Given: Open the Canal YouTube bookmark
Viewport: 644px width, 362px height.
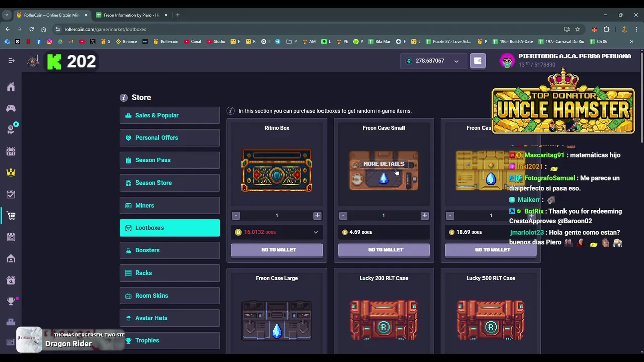Looking at the screenshot, I should point(193,42).
